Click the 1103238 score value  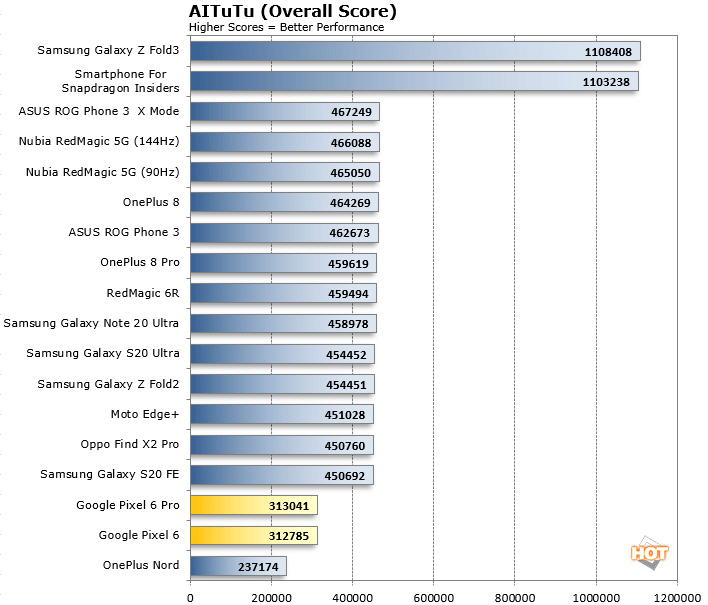click(x=606, y=82)
